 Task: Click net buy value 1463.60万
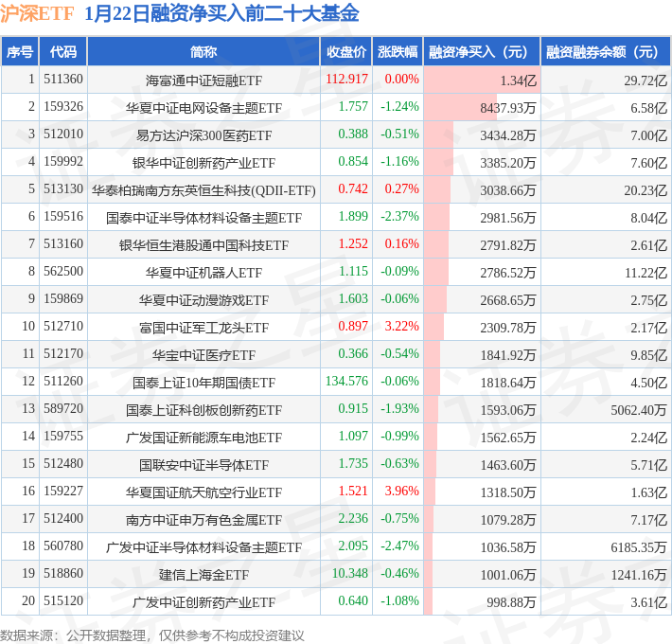[x=508, y=465]
